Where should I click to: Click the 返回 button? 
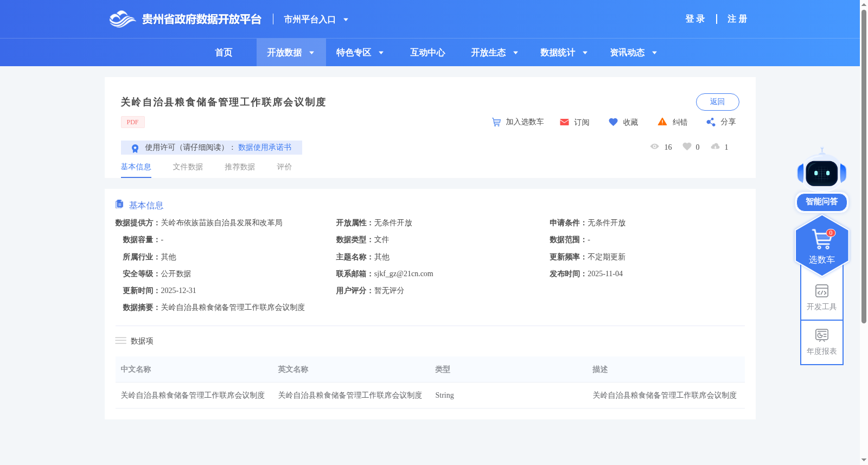pos(717,102)
